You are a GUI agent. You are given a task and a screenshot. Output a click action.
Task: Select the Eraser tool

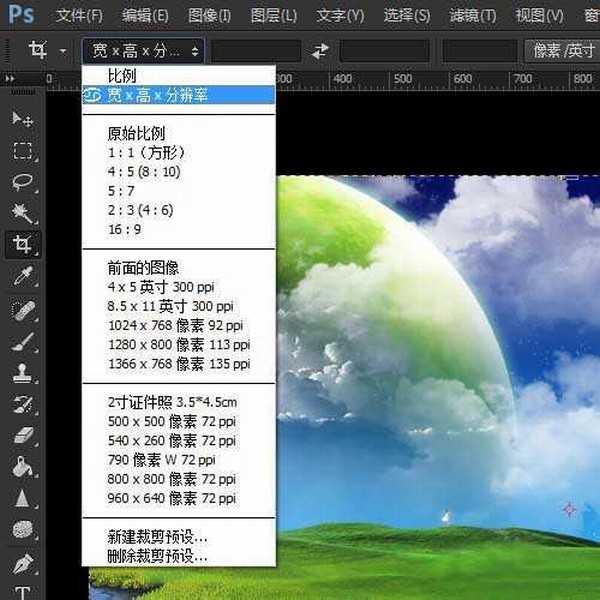point(22,434)
